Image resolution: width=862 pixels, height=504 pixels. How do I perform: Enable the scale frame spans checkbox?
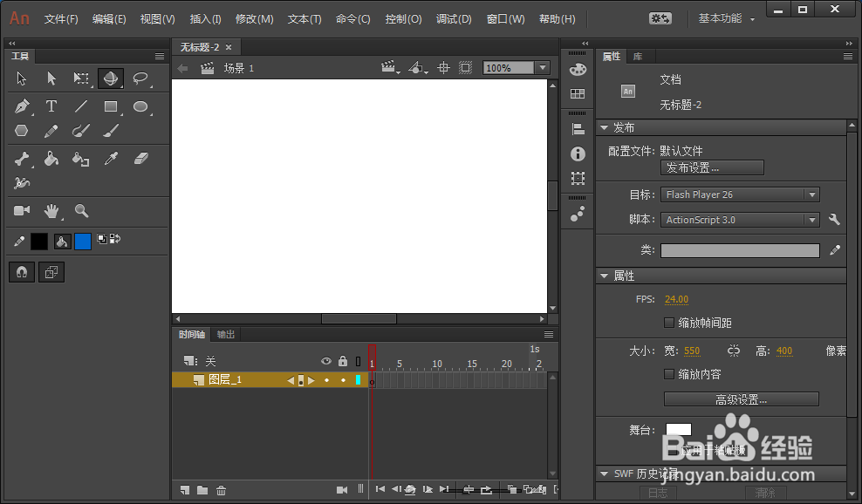click(669, 323)
